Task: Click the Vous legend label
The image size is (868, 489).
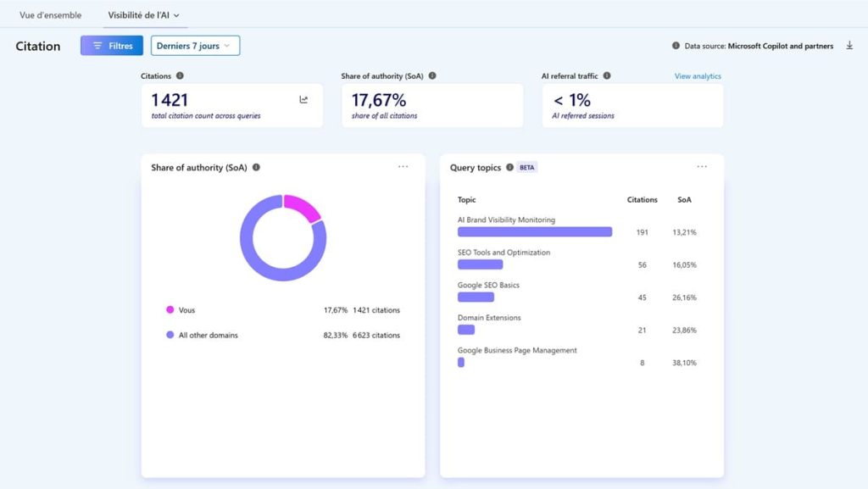Action: point(186,310)
